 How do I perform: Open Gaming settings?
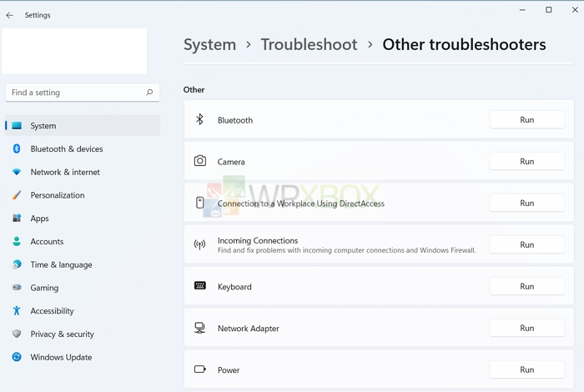tap(83, 288)
